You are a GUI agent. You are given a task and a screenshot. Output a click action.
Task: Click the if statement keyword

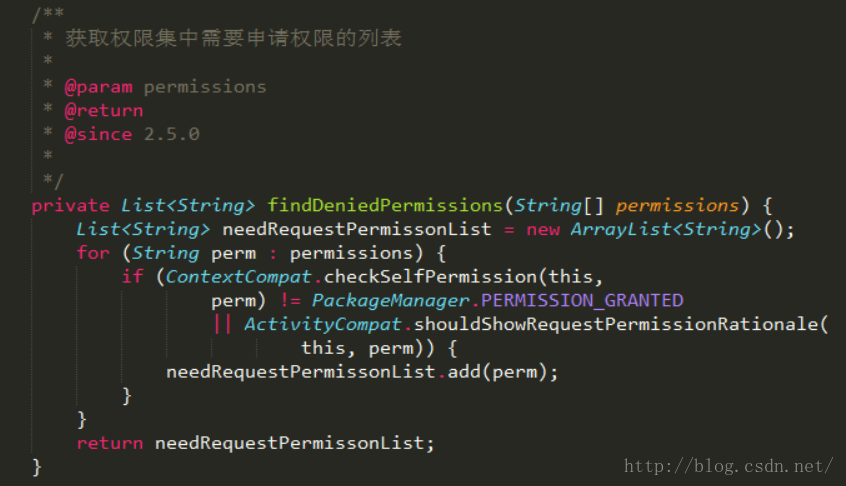[132, 276]
